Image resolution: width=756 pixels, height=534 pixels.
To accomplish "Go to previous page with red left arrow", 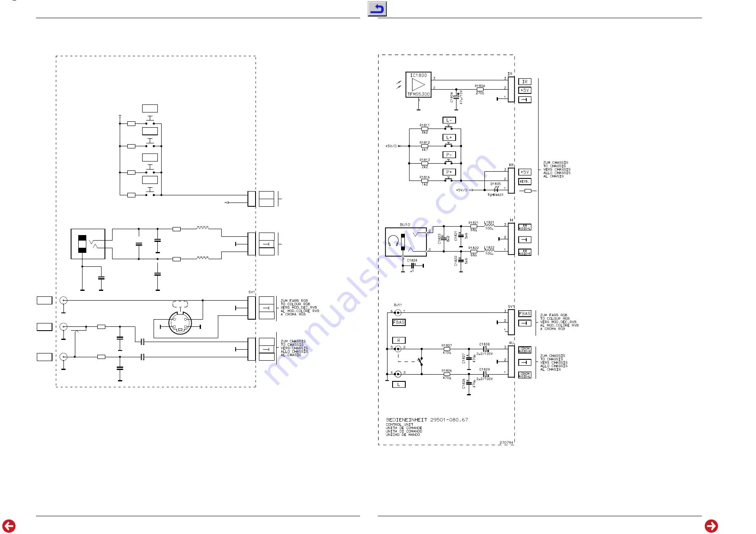I will 9,526.
